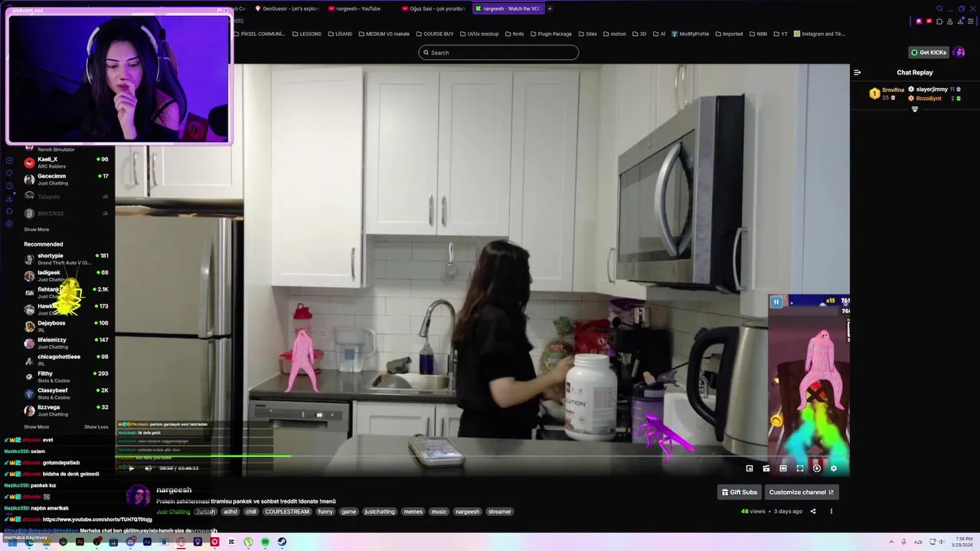Open Kaeli_X channel in sidebar

pyautogui.click(x=66, y=162)
